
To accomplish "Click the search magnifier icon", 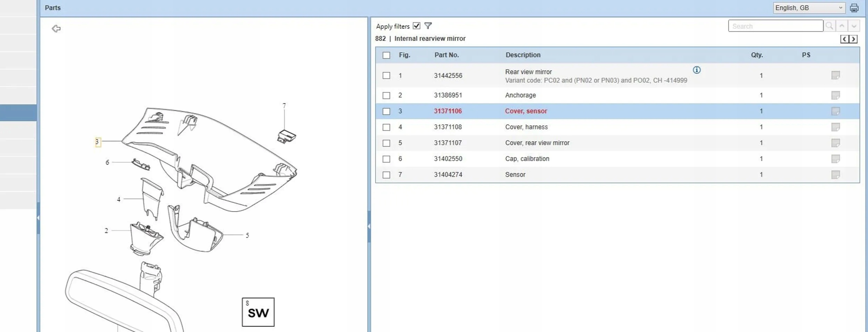I will pos(829,26).
